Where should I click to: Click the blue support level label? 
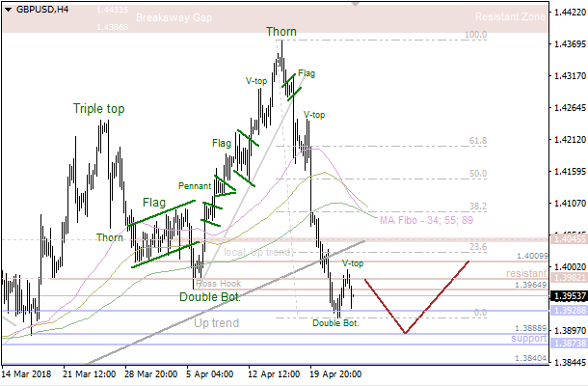coord(528,340)
